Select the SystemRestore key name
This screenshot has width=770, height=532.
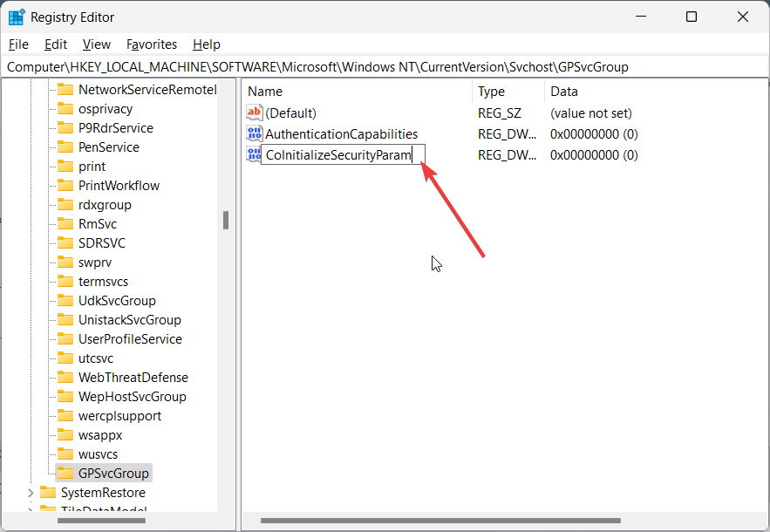(x=103, y=492)
